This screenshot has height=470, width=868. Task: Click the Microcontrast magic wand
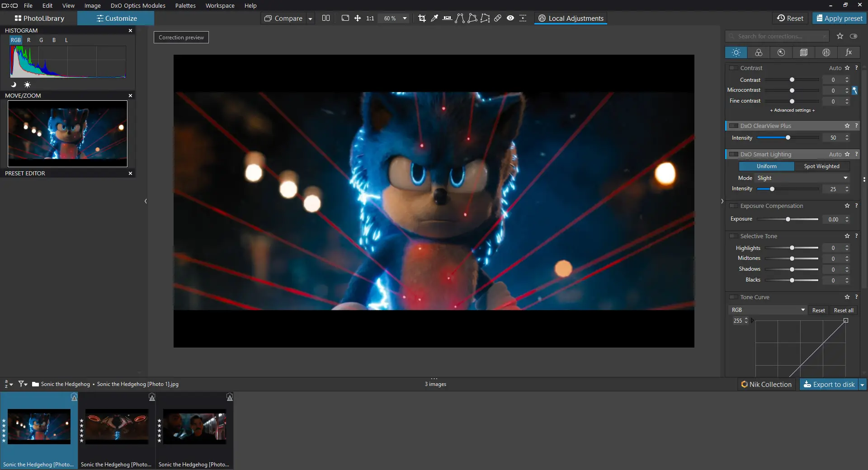854,90
